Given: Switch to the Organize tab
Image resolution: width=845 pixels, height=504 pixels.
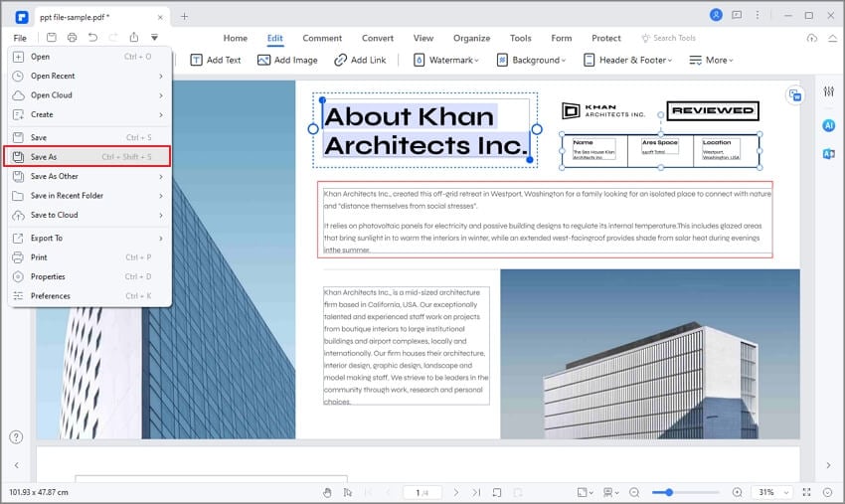Looking at the screenshot, I should [471, 38].
